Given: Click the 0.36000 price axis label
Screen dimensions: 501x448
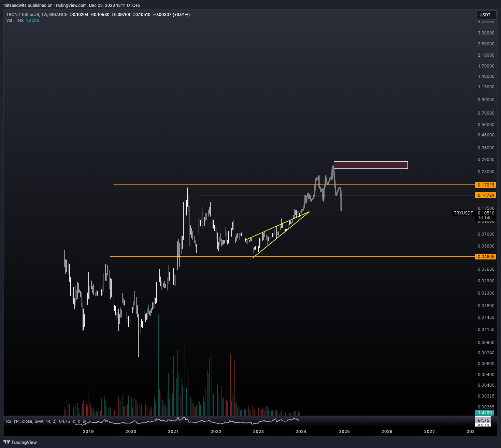Looking at the screenshot, I should [486, 148].
